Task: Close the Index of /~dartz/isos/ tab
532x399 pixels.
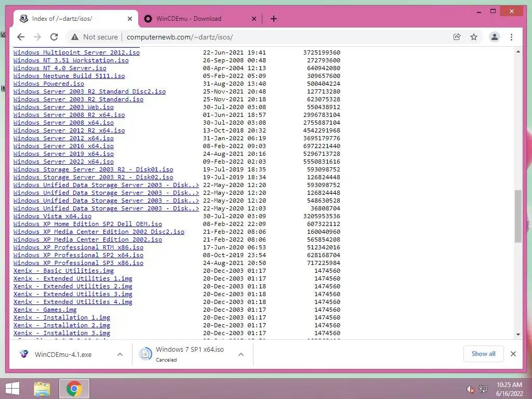Action: 129,19
